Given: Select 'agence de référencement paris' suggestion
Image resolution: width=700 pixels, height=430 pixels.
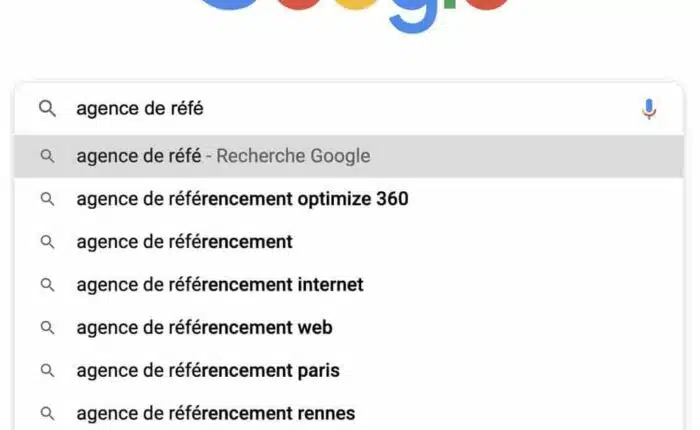Looking at the screenshot, I should [x=208, y=371].
